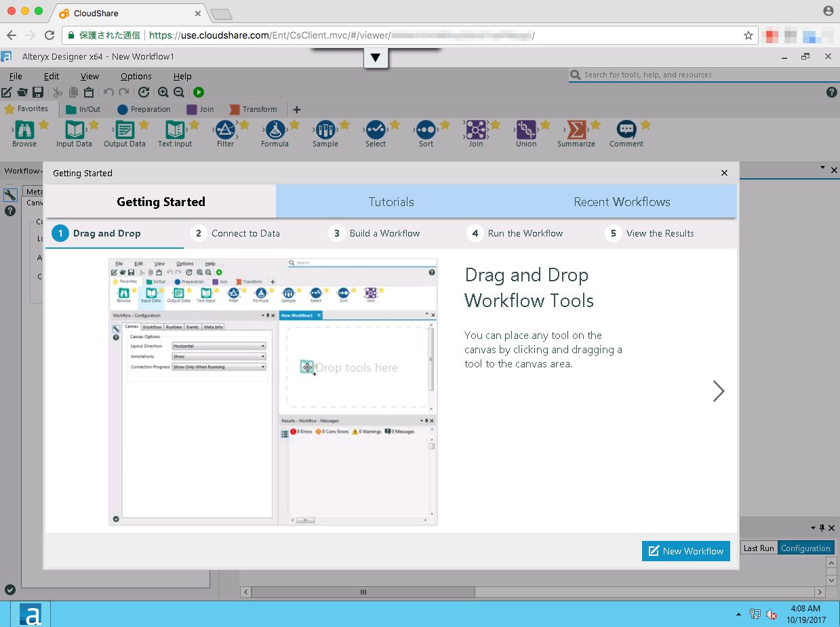
Task: Pick the Input Data tool
Action: click(x=74, y=129)
